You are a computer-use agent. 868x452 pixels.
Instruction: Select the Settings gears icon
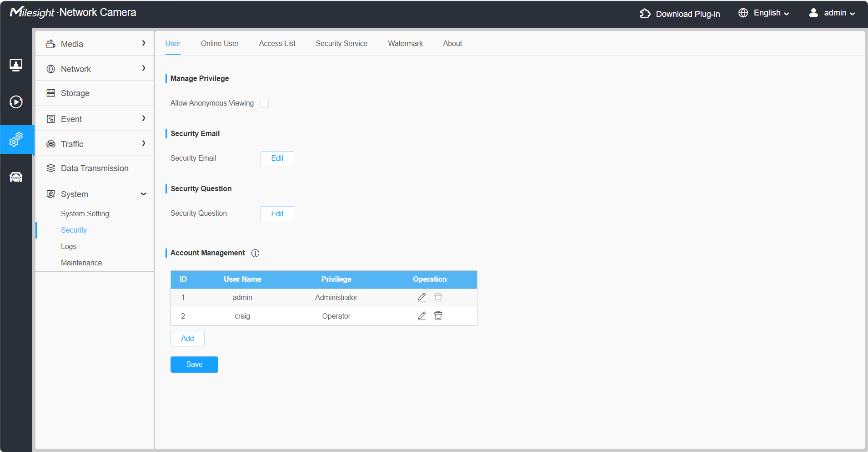pos(16,139)
